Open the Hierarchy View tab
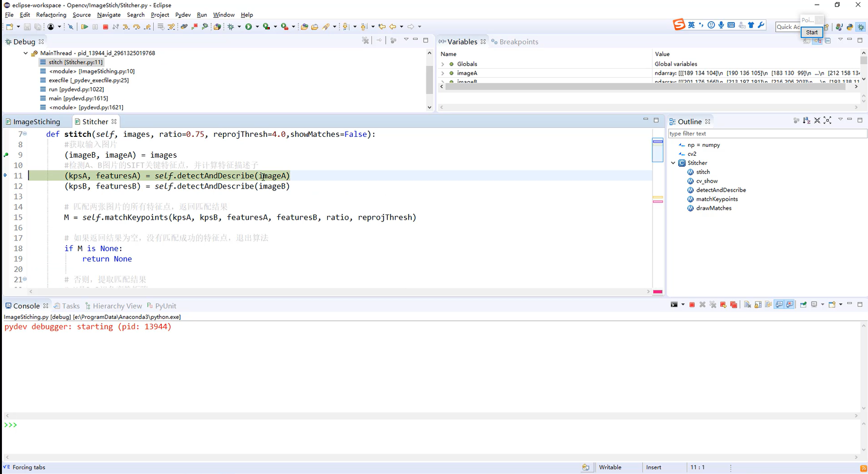The width and height of the screenshot is (868, 474). tap(113, 306)
